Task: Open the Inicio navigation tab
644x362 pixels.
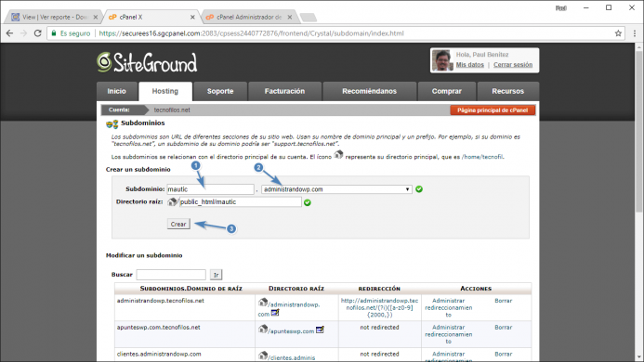Action: tap(117, 91)
